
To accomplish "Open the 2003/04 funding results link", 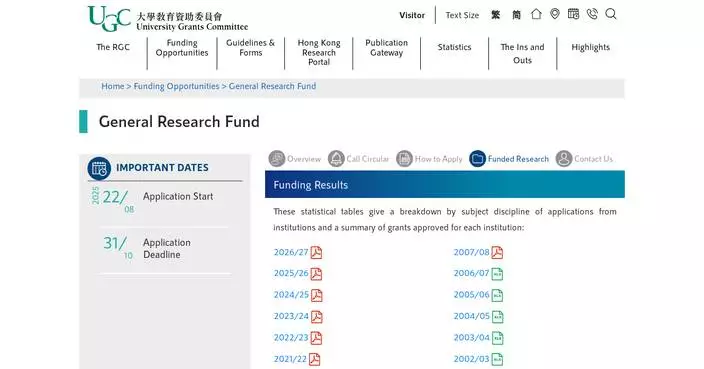I will pos(472,338).
